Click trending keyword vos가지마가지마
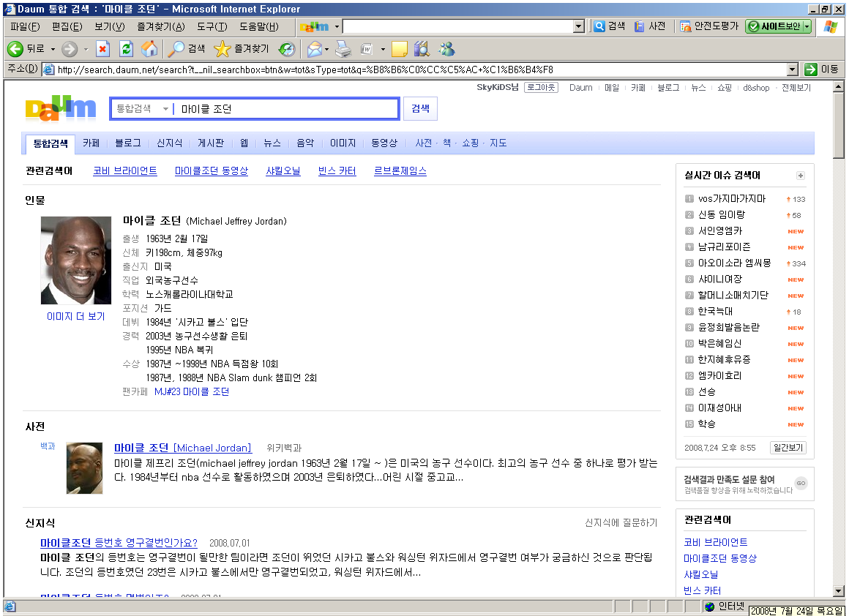Image resolution: width=849 pixels, height=616 pixels. click(731, 199)
